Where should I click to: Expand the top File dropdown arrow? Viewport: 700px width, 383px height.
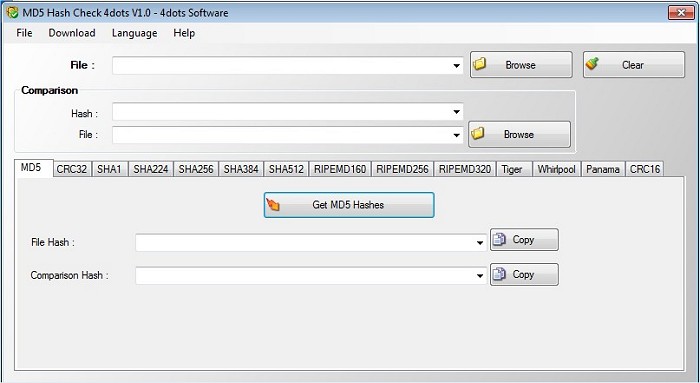point(456,66)
